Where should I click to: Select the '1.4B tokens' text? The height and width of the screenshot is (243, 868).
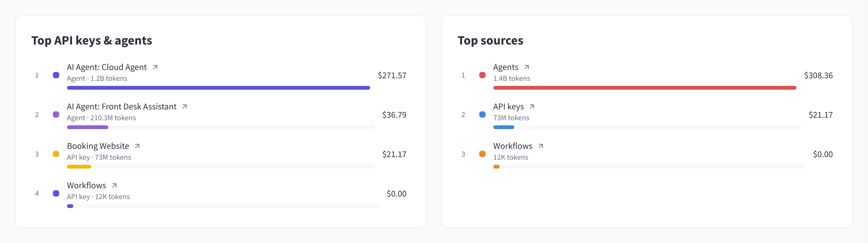tap(512, 79)
